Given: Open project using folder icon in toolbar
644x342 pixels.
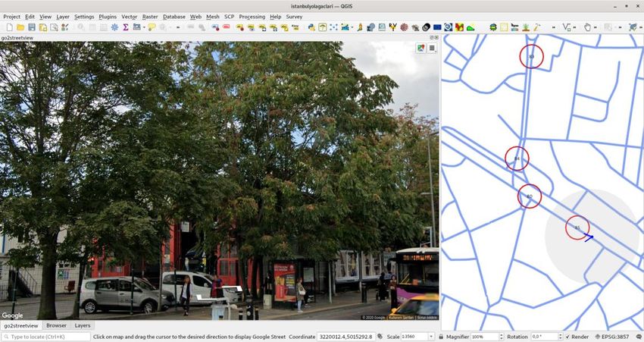Looking at the screenshot, I should click(x=20, y=27).
